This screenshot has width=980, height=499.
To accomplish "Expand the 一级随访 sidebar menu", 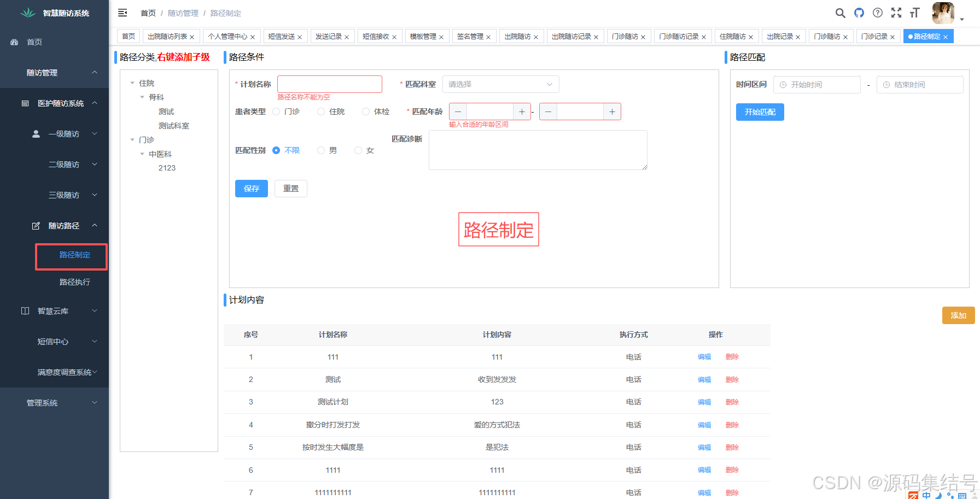I will point(54,134).
